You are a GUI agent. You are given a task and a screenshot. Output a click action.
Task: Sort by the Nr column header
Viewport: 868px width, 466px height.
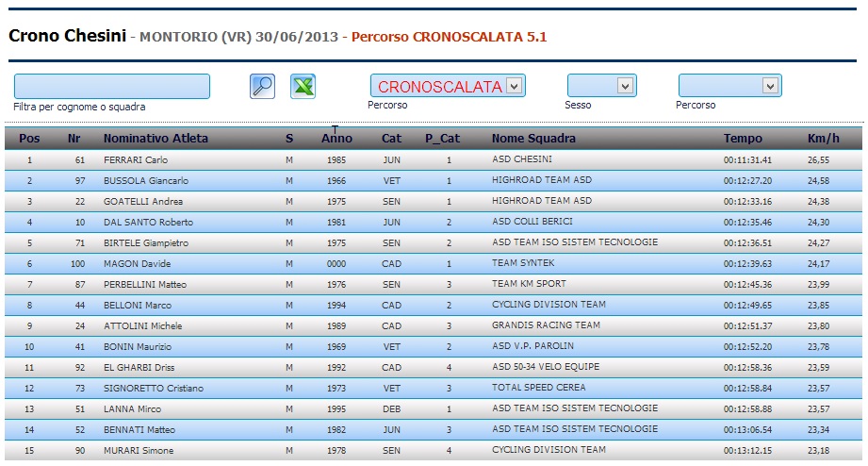tap(74, 139)
